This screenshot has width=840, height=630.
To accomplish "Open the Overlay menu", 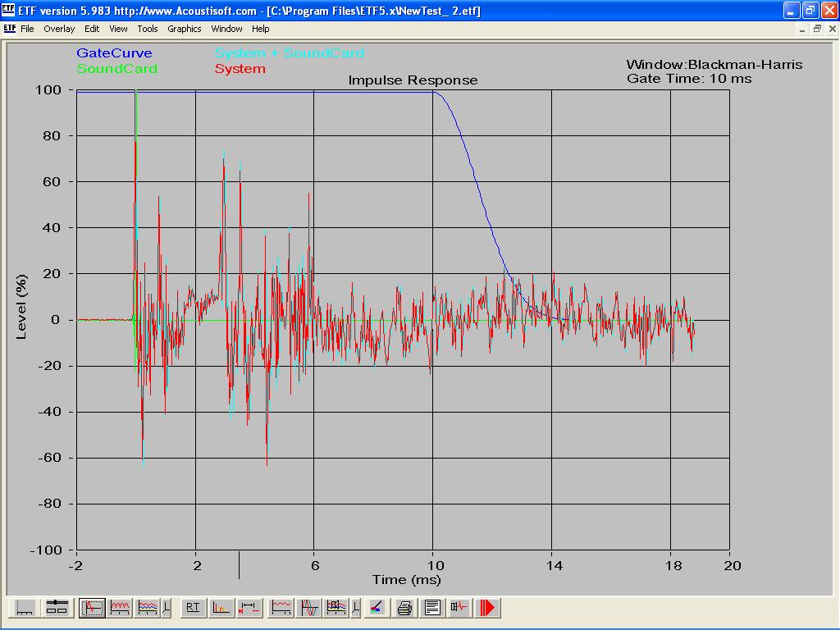I will 59,29.
